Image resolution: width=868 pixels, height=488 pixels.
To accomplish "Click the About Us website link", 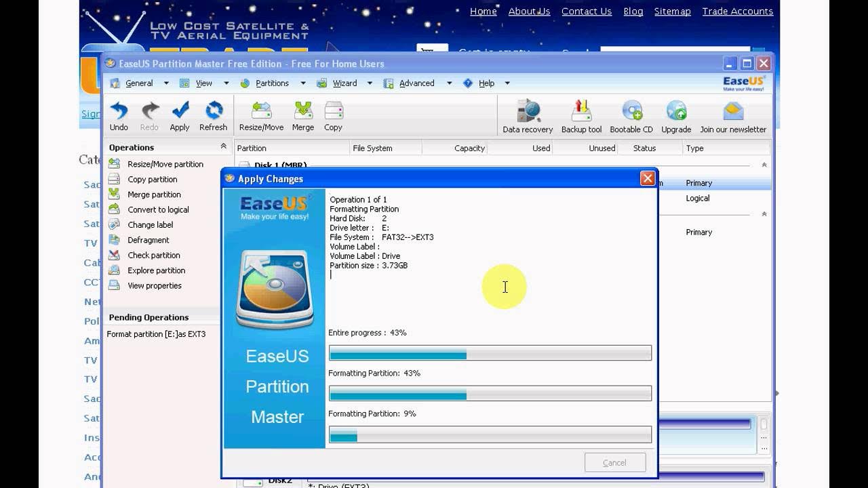I will [529, 12].
